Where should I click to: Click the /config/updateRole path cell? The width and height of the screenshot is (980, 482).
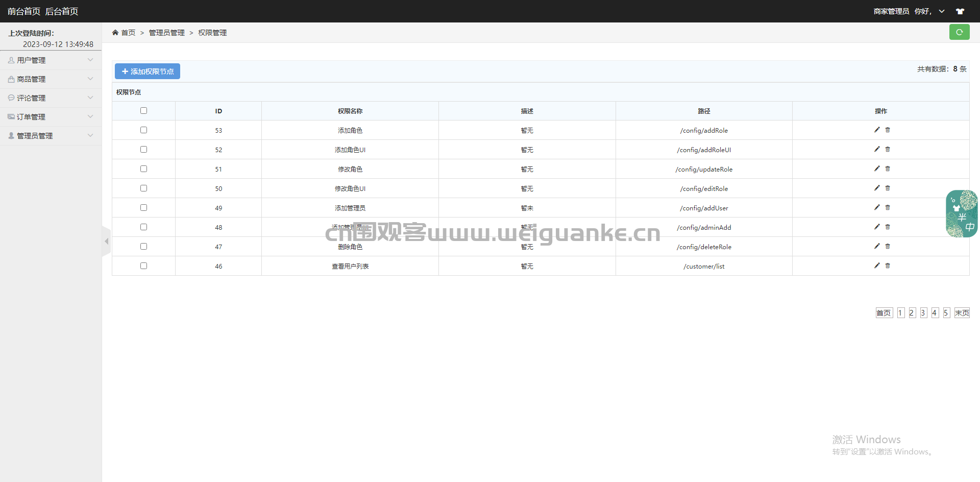(x=704, y=170)
